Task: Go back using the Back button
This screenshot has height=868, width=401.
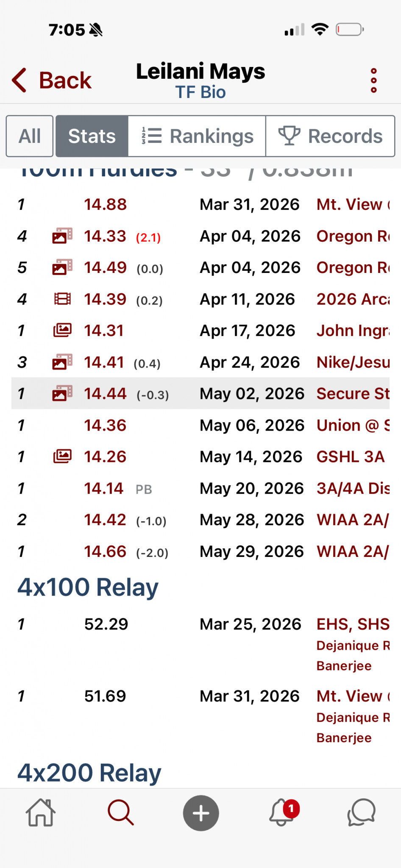Action: pyautogui.click(x=51, y=80)
